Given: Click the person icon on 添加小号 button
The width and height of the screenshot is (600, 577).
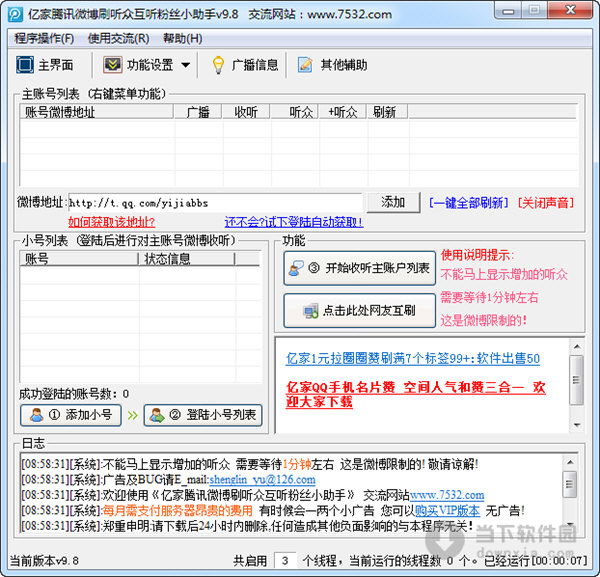Looking at the screenshot, I should pos(36,415).
